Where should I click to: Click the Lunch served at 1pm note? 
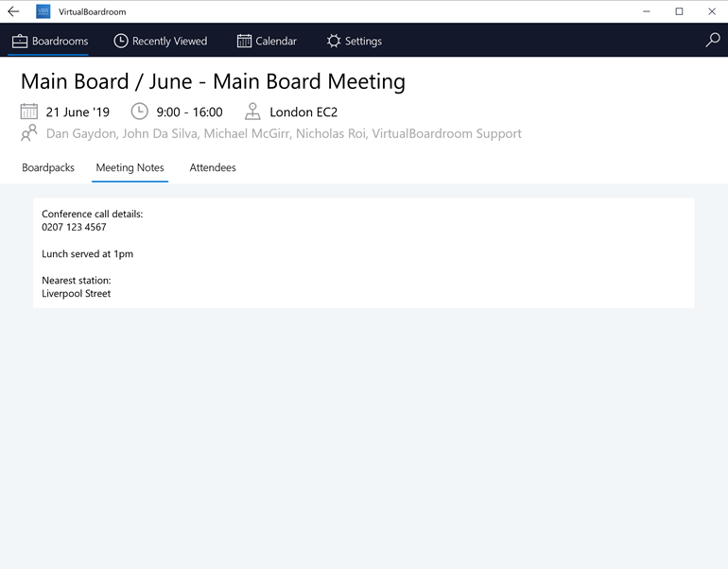87,254
